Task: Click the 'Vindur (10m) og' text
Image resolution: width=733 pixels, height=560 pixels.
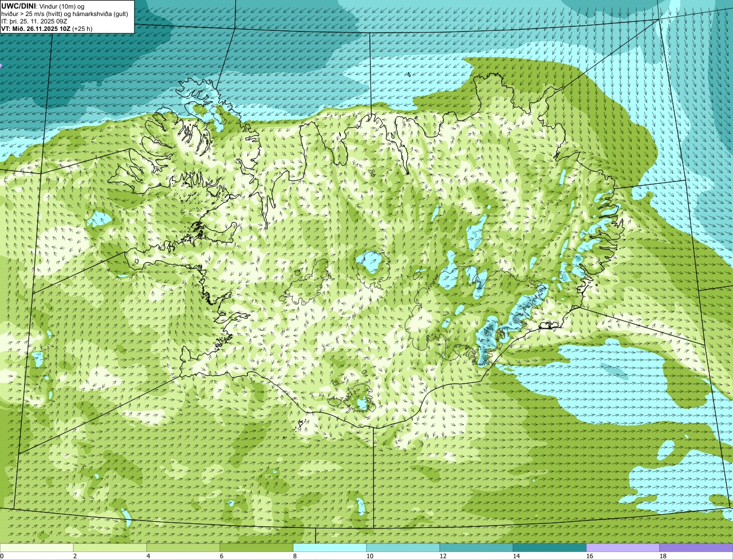Action: (x=62, y=6)
